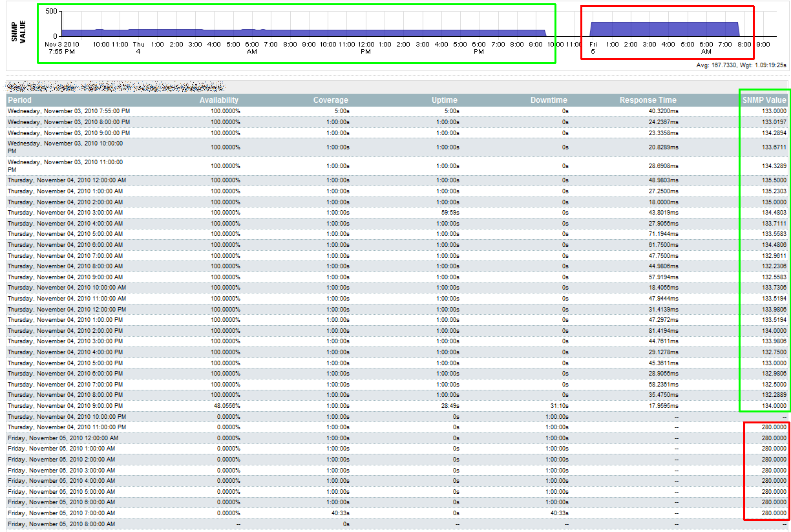The height and width of the screenshot is (532, 791).
Task: Click the chart near Thu 4 label
Action: pyautogui.click(x=138, y=47)
